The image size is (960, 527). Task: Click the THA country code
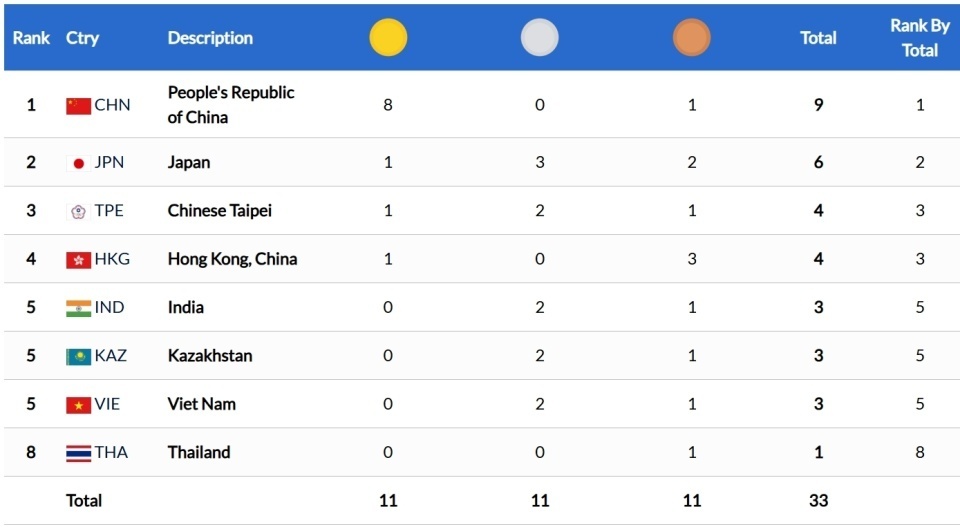111,453
